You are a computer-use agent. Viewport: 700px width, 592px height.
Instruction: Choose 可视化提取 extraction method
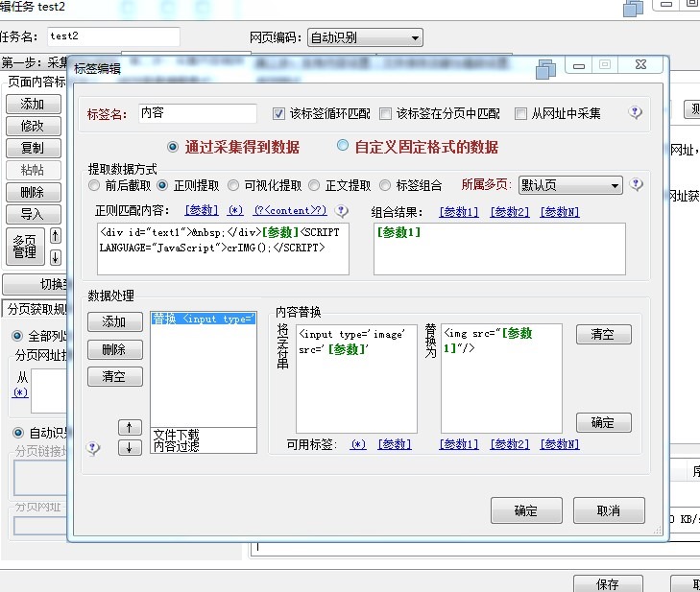click(233, 185)
